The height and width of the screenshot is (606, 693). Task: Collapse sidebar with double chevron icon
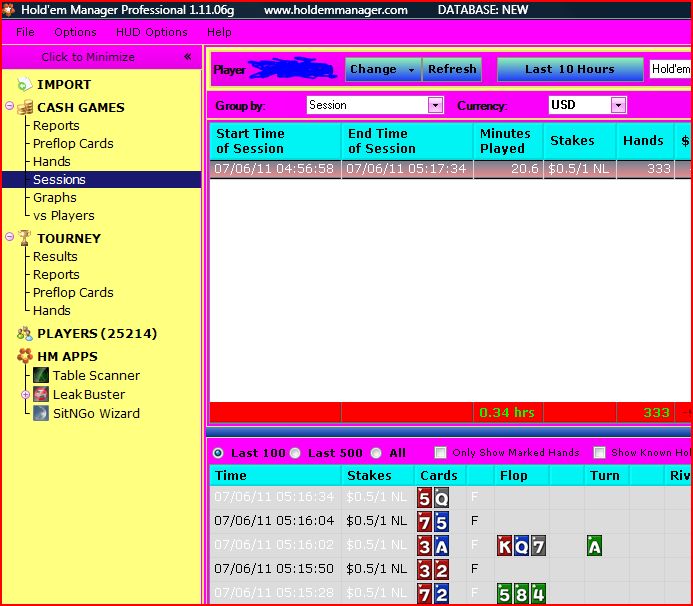pyautogui.click(x=188, y=57)
